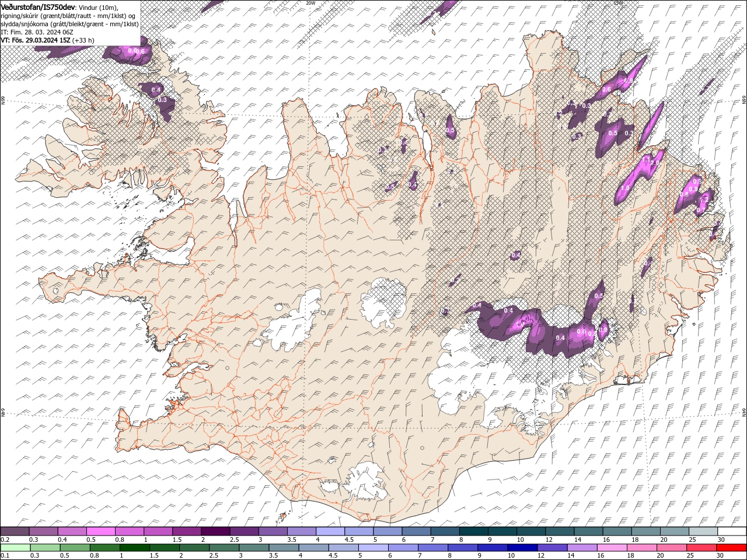Click the darkest green swatch labeled 1 in lower scale
Viewport: 747px width, 560px height.
[x=134, y=548]
